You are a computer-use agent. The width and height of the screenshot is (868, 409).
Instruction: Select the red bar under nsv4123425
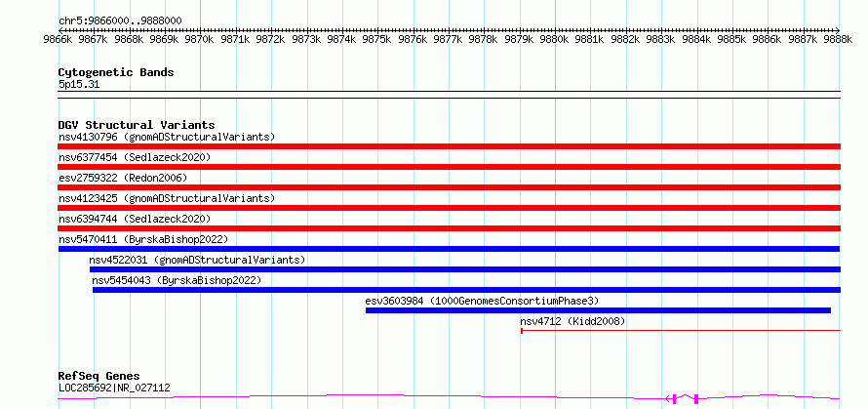click(449, 208)
